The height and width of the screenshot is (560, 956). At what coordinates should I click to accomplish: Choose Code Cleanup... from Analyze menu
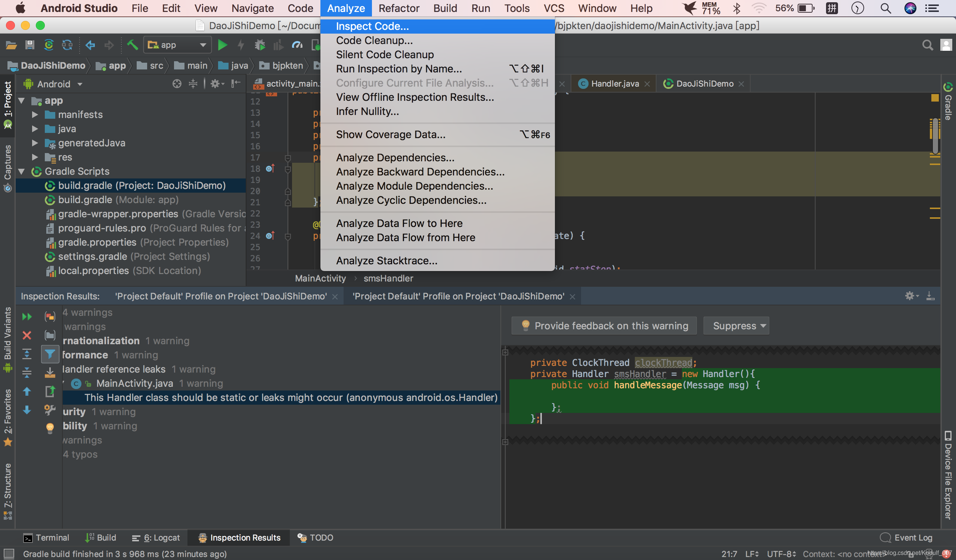[x=437, y=41]
